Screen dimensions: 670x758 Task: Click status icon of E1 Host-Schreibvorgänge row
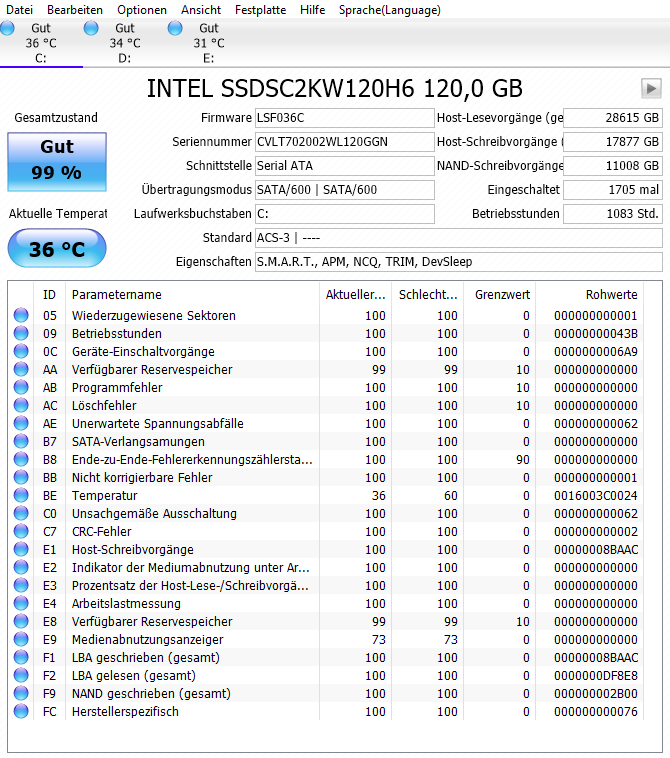click(21, 549)
